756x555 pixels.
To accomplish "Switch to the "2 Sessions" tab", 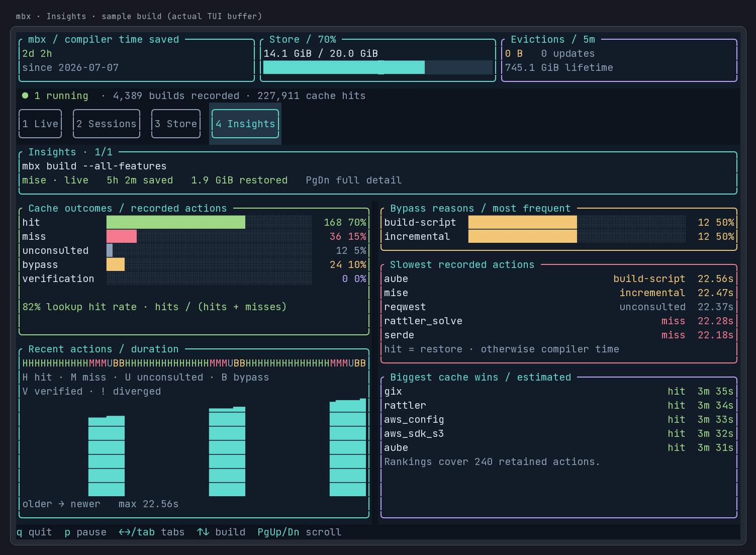I will 107,124.
